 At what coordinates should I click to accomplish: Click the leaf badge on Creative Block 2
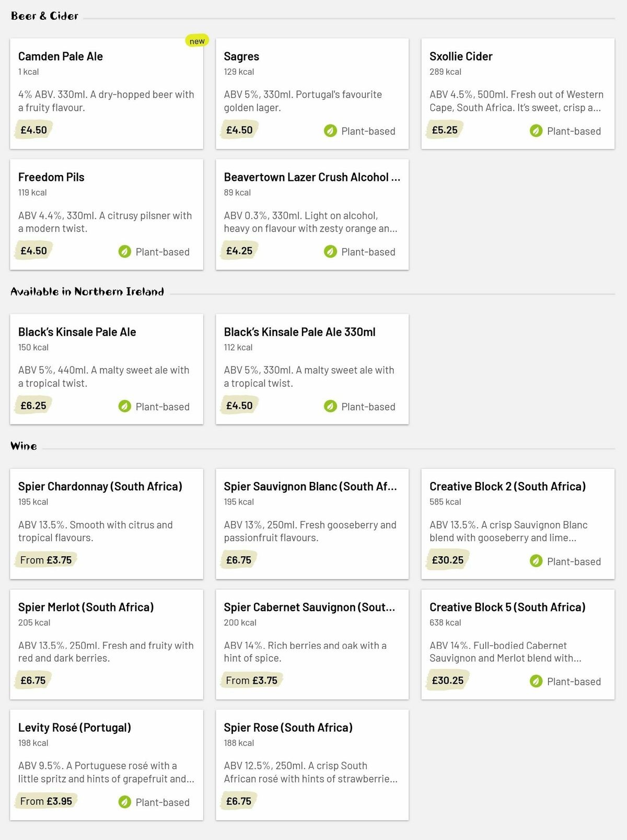tap(536, 561)
